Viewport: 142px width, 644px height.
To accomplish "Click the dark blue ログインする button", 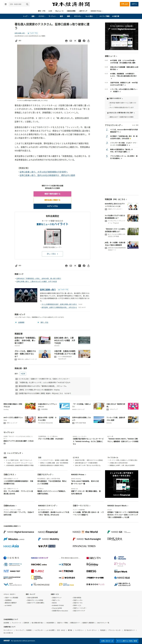I will 52,206.
